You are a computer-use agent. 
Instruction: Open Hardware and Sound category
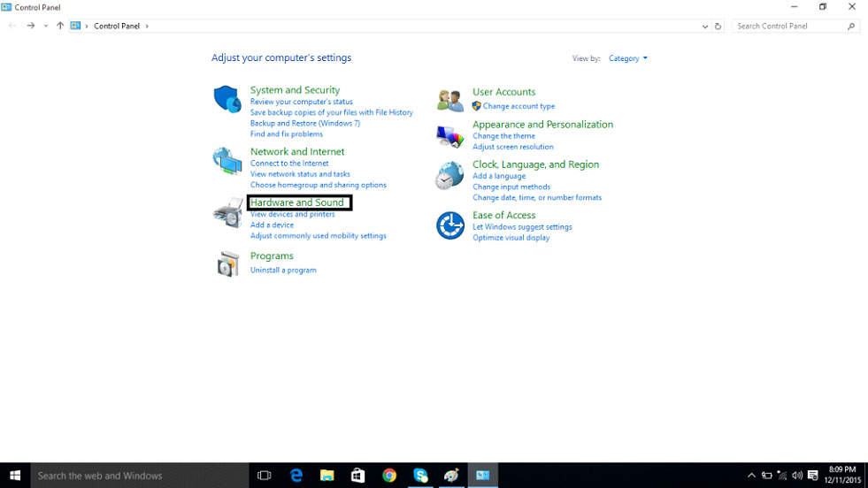pos(297,202)
